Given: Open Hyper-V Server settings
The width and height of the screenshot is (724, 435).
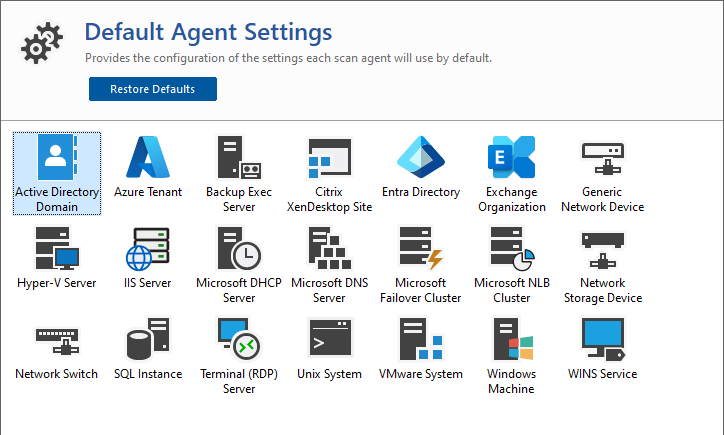Looking at the screenshot, I should point(57,248).
